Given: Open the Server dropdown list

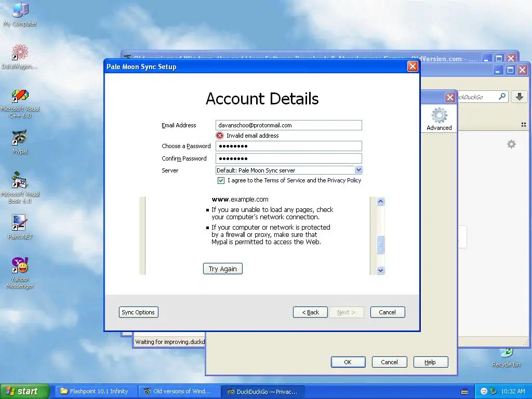Looking at the screenshot, I should point(358,170).
